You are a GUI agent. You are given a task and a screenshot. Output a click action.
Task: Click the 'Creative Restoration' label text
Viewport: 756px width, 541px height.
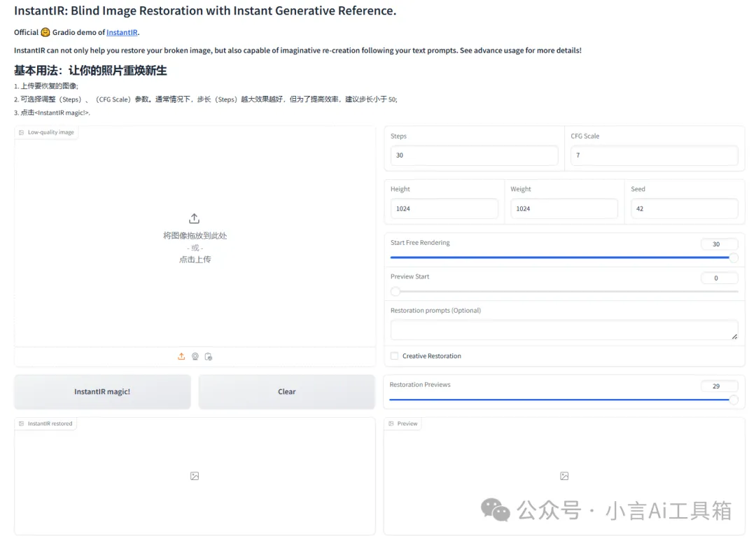click(x=431, y=356)
